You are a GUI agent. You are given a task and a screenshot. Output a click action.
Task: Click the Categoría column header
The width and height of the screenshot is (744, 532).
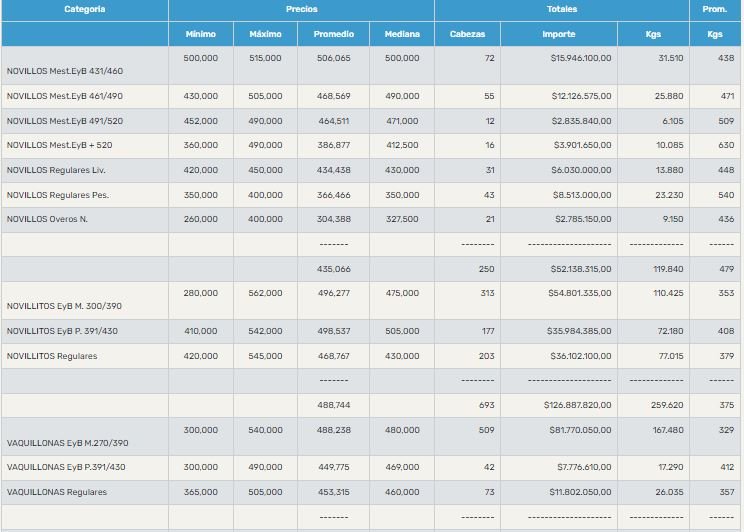click(x=84, y=10)
